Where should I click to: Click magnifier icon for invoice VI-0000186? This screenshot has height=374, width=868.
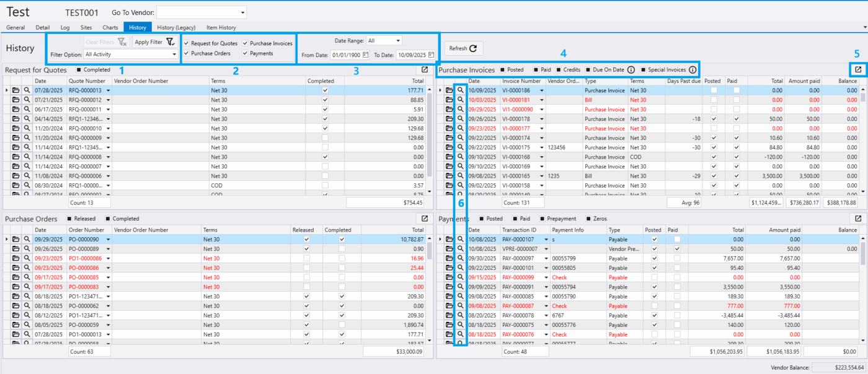click(460, 90)
